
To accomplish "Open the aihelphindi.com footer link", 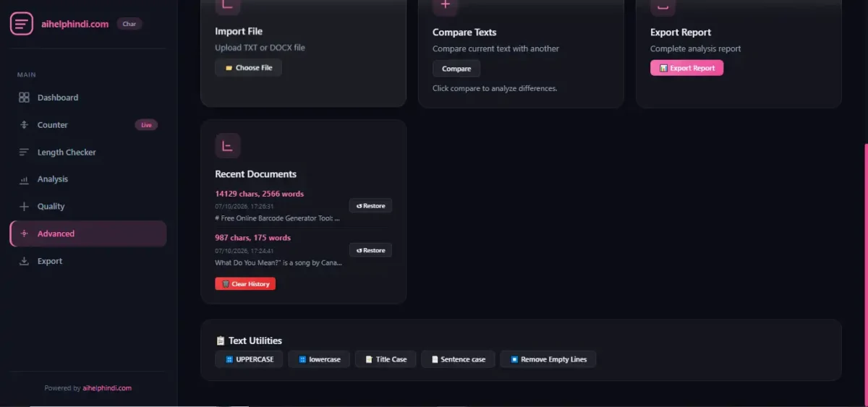I will (x=107, y=388).
